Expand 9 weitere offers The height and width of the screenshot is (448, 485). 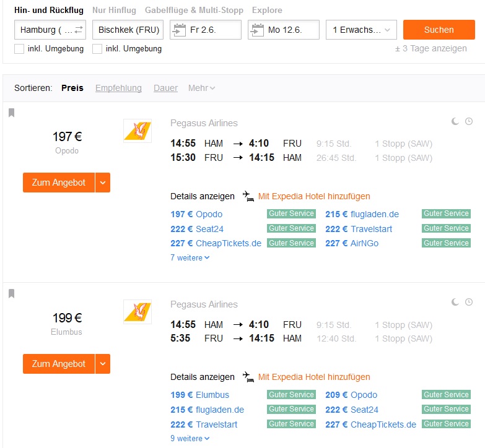pyautogui.click(x=190, y=439)
